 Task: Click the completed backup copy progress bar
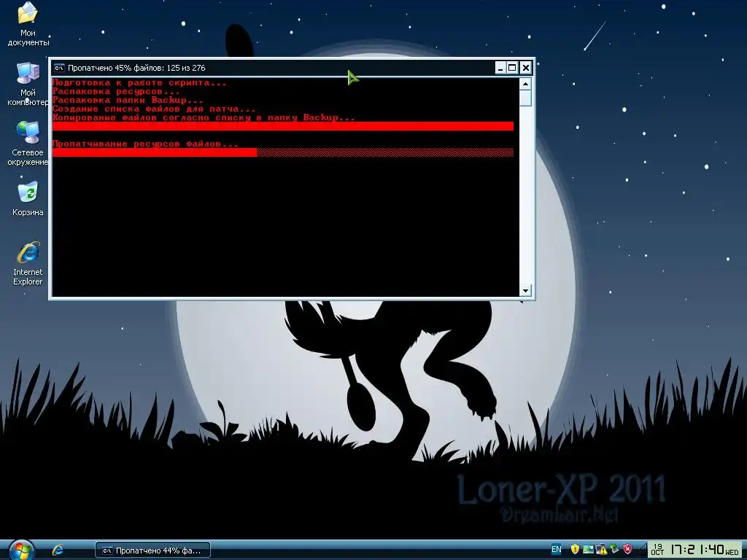click(283, 126)
